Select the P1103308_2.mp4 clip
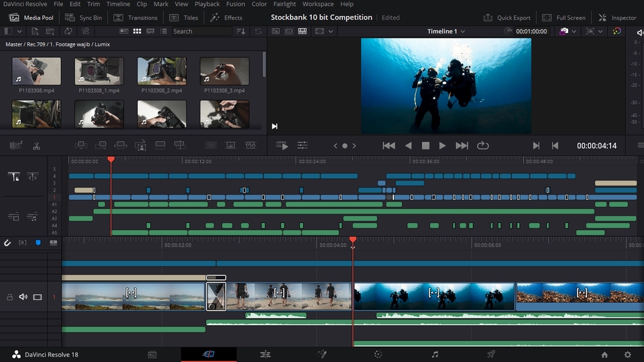The height and width of the screenshot is (362, 644). tap(162, 71)
